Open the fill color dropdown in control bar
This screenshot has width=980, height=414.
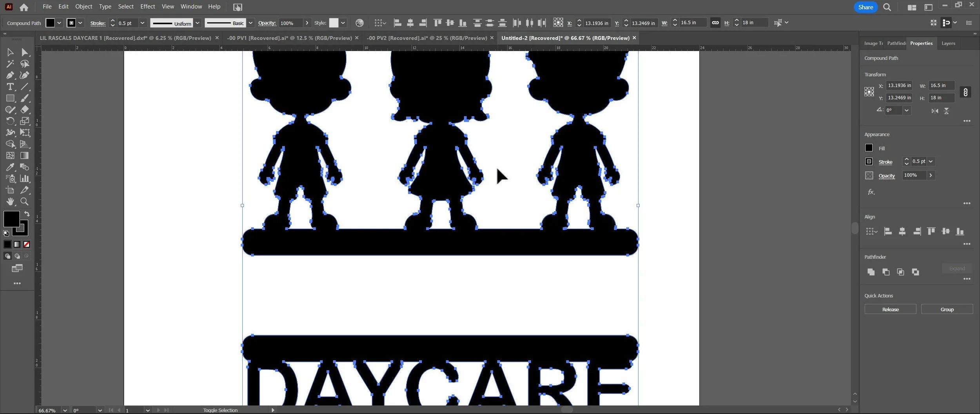pyautogui.click(x=59, y=23)
